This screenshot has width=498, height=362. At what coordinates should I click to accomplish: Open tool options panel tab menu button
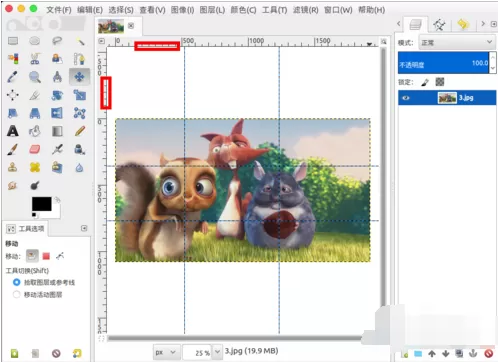pos(84,228)
